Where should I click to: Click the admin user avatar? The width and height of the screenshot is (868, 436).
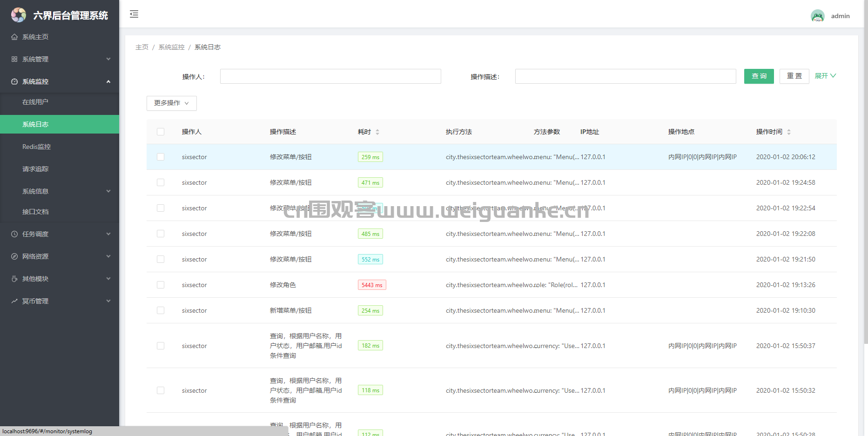pyautogui.click(x=817, y=16)
